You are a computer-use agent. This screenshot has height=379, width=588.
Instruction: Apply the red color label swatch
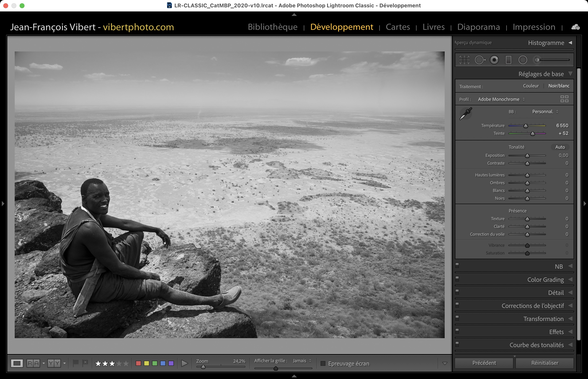click(x=138, y=363)
